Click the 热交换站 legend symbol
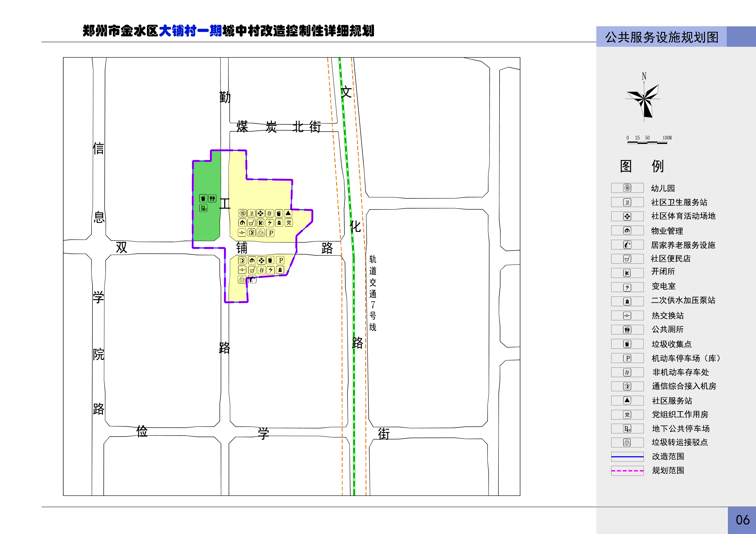This screenshot has height=534, width=756. point(627,315)
